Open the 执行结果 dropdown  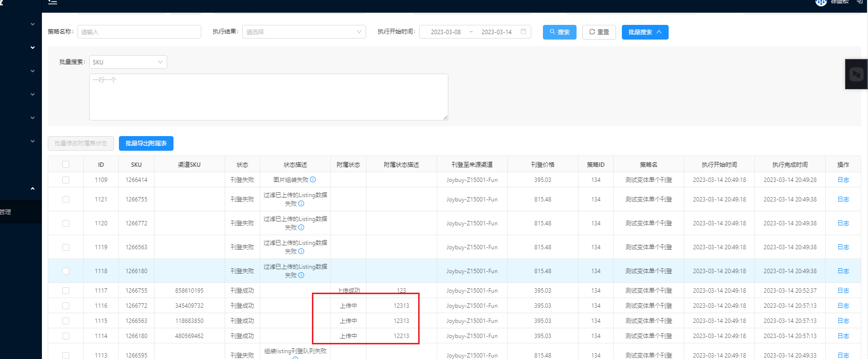click(304, 32)
